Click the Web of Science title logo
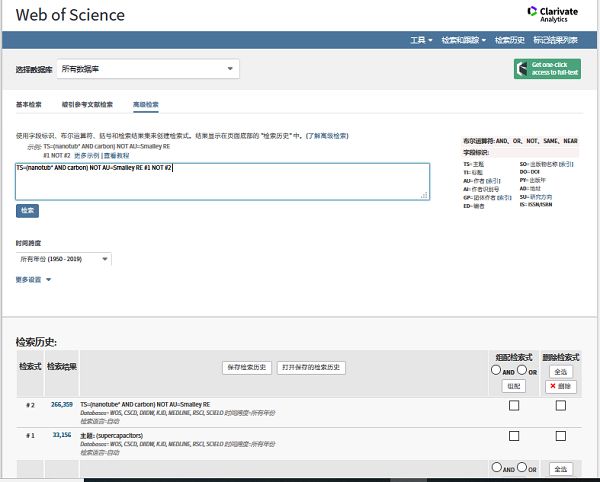The width and height of the screenshot is (600, 482). 69,14
